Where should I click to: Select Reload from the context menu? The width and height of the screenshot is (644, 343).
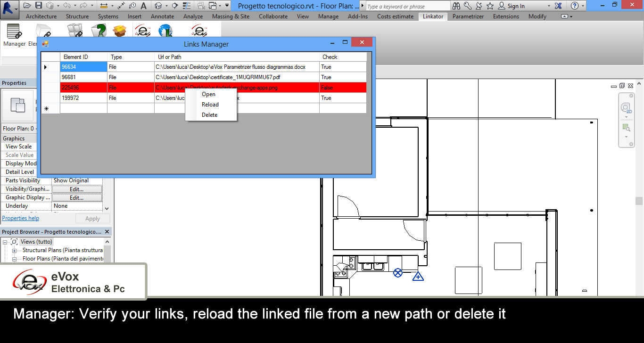[x=210, y=104]
